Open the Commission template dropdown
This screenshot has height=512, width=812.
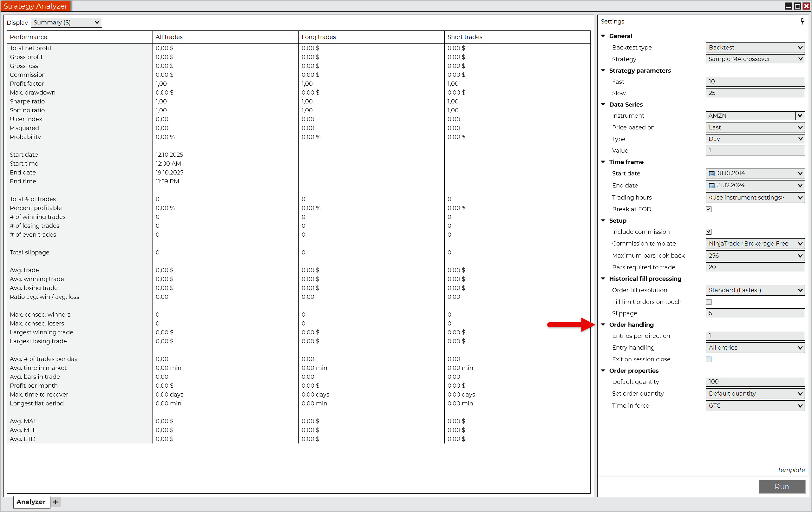[755, 244]
